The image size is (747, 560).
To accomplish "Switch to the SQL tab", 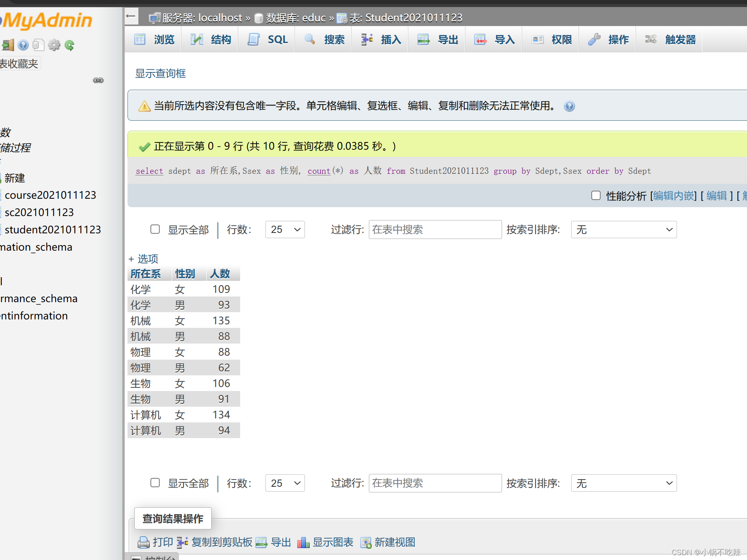I will point(267,39).
